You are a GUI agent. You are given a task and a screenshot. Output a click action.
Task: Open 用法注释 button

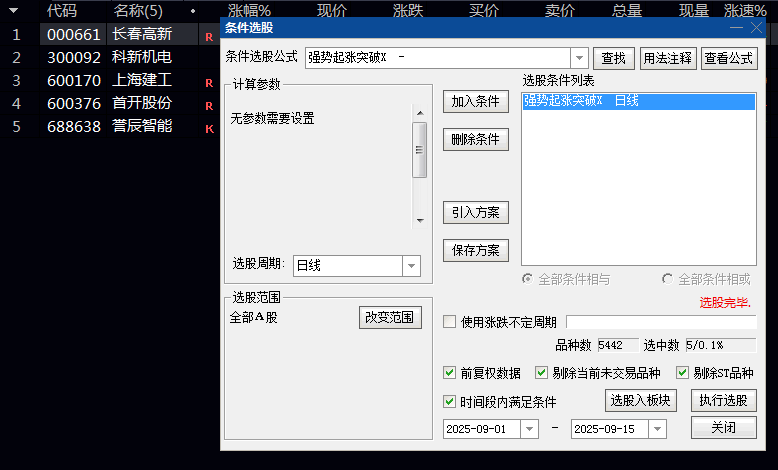668,58
